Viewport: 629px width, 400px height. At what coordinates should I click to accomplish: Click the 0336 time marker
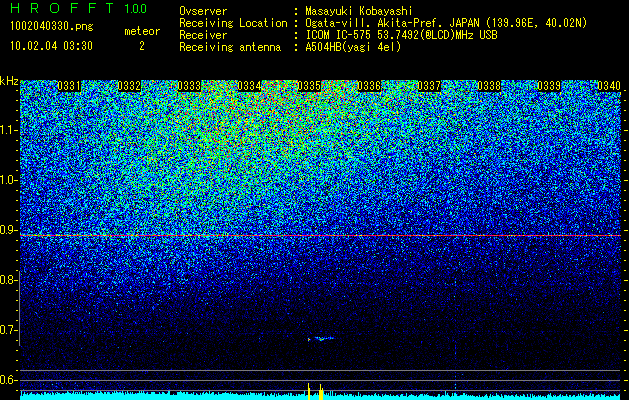(369, 86)
